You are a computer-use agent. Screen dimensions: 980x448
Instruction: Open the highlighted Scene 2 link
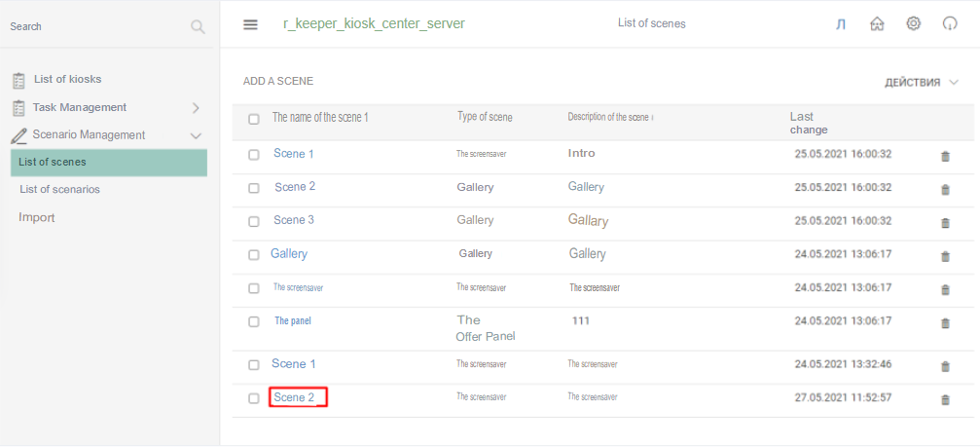295,397
